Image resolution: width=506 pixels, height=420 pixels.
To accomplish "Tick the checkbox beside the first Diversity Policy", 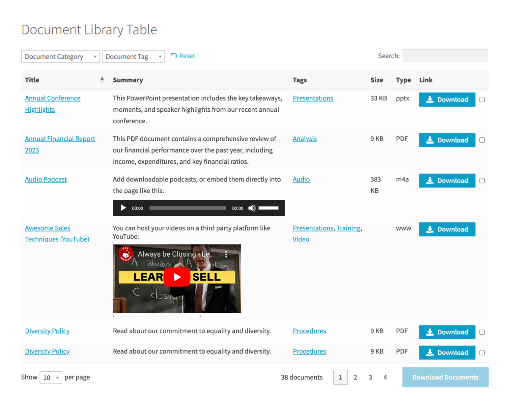I will 482,332.
